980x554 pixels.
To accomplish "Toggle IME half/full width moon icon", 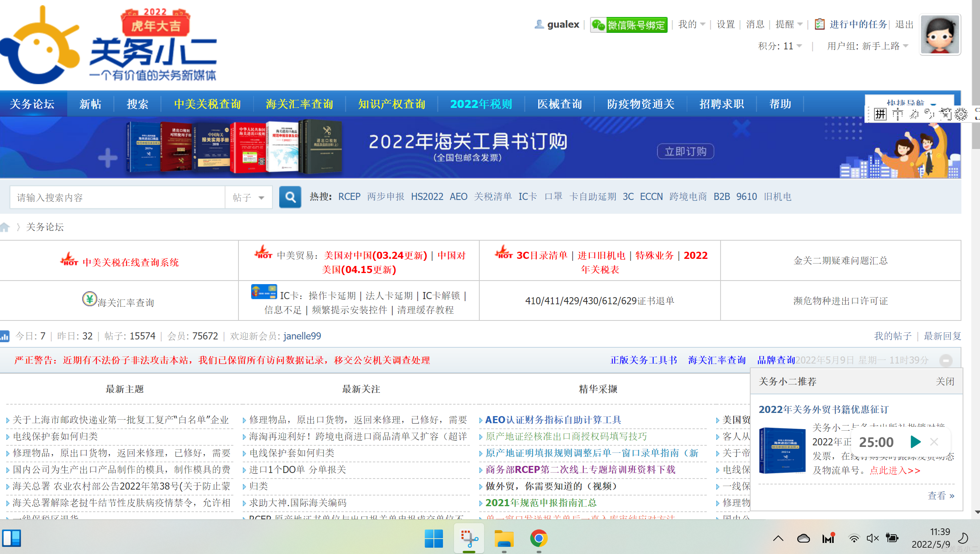I will 914,115.
